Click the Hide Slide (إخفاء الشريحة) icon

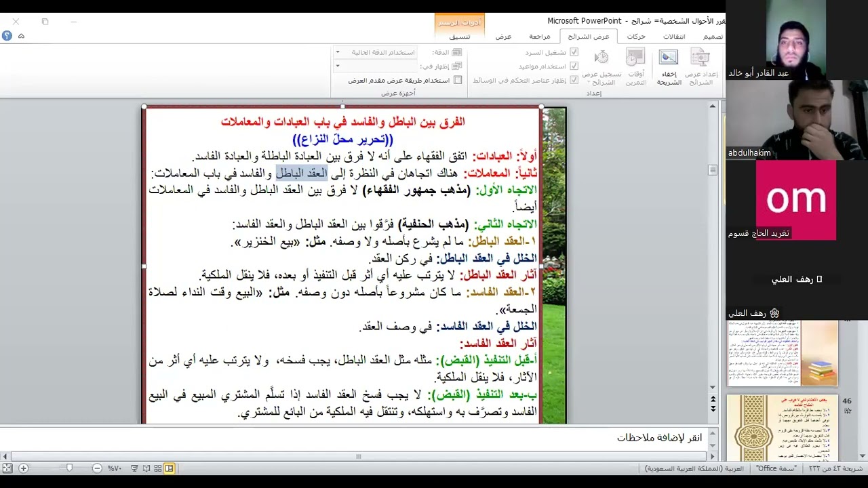tap(668, 59)
